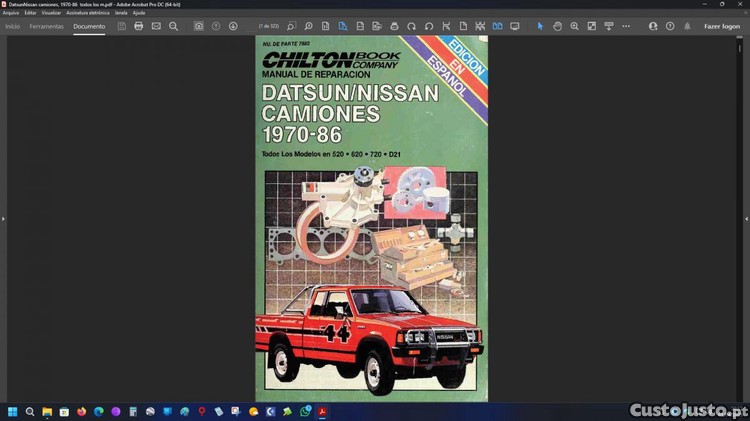The image size is (750, 421).
Task: Switch to the Ferramentas tab
Action: click(x=47, y=26)
